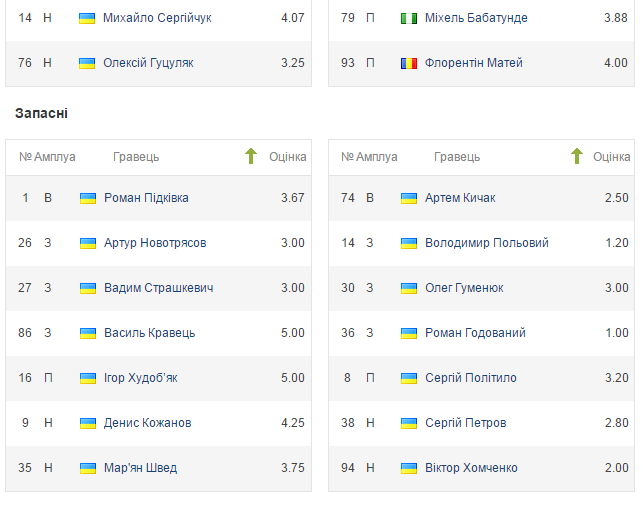Click Ukrainian flag next to Роман Підківка
This screenshot has height=505, width=643.
[88, 198]
